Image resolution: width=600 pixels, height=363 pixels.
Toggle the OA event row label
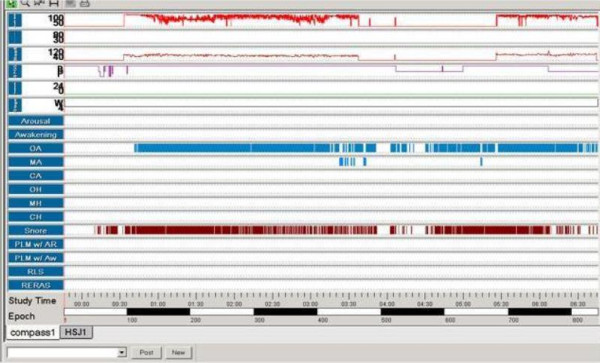coord(36,148)
